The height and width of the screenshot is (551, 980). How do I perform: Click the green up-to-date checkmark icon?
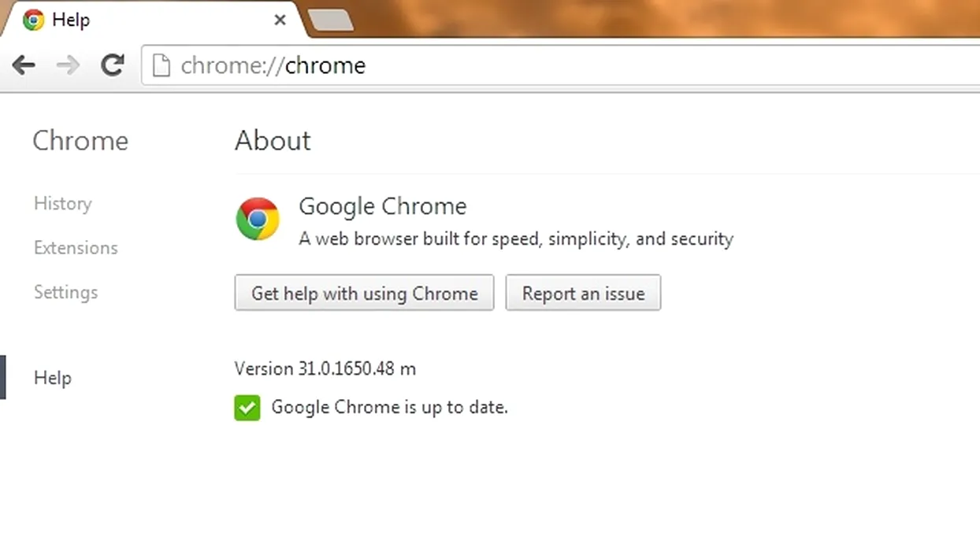click(x=247, y=408)
